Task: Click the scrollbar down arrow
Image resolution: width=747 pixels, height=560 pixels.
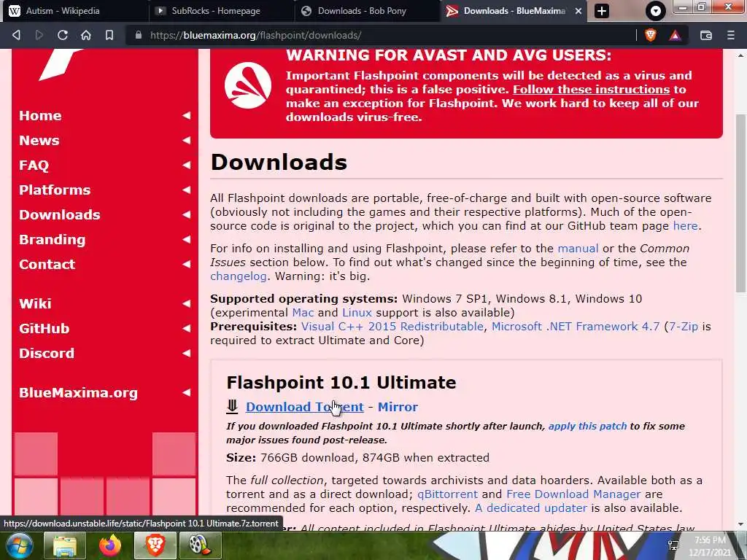Action: tap(741, 525)
